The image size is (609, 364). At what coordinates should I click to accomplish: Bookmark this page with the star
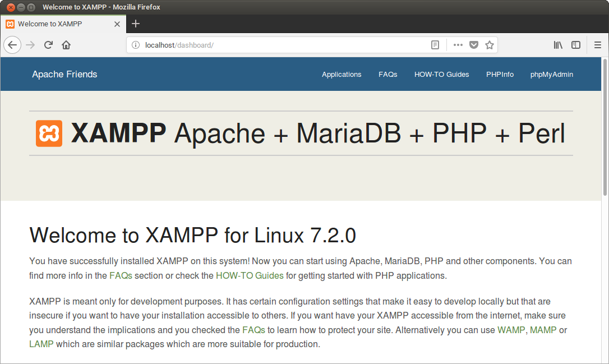(489, 45)
